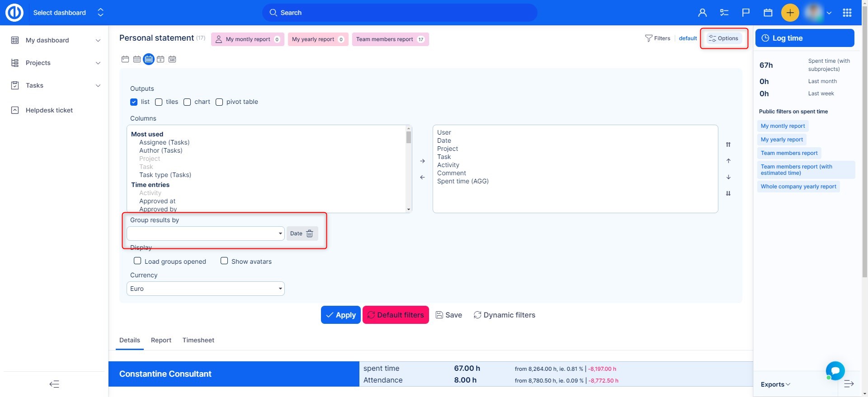Add column with right arrow icon
868x397 pixels.
pyautogui.click(x=422, y=161)
